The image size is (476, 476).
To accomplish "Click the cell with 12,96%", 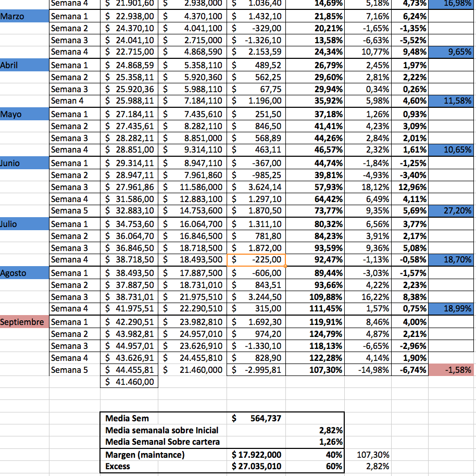I will click(x=410, y=187).
